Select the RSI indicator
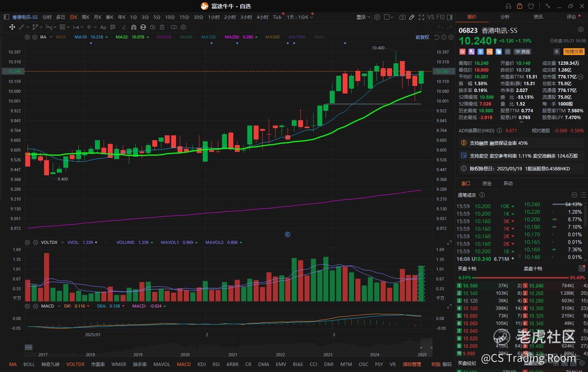The width and height of the screenshot is (588, 372). (216, 364)
